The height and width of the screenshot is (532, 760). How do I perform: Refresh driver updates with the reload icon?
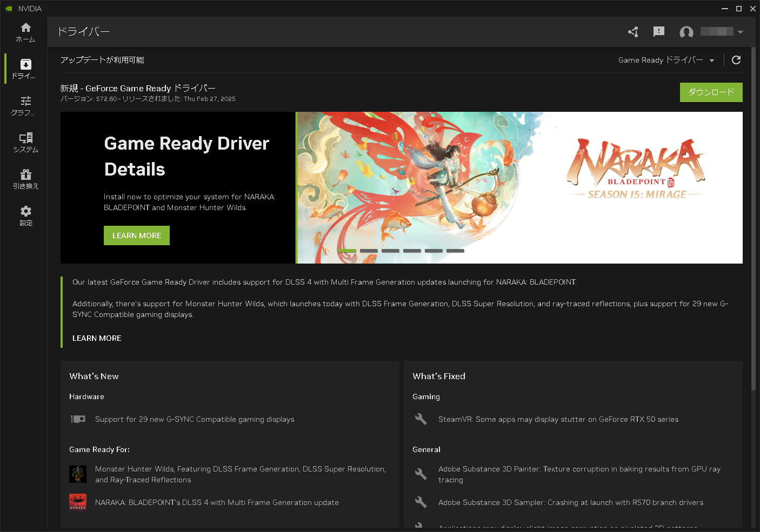click(736, 60)
